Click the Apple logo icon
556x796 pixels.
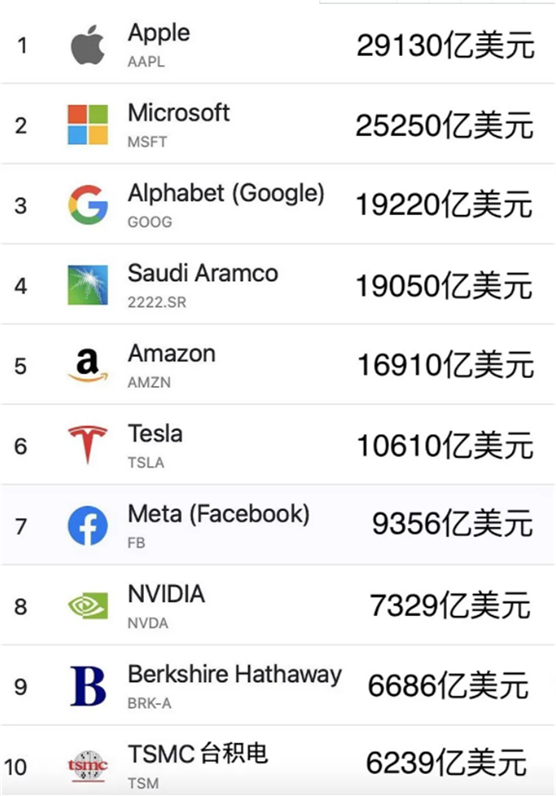click(87, 44)
